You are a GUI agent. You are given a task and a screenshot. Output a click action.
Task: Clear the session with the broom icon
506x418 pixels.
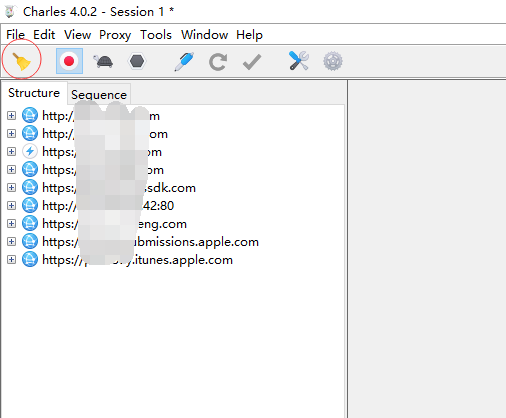click(x=21, y=61)
